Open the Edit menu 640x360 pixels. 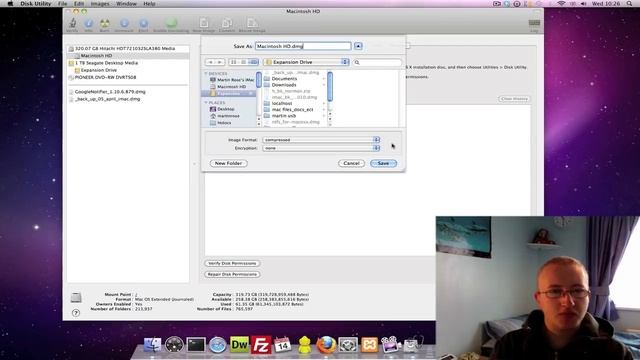tap(79, 4)
